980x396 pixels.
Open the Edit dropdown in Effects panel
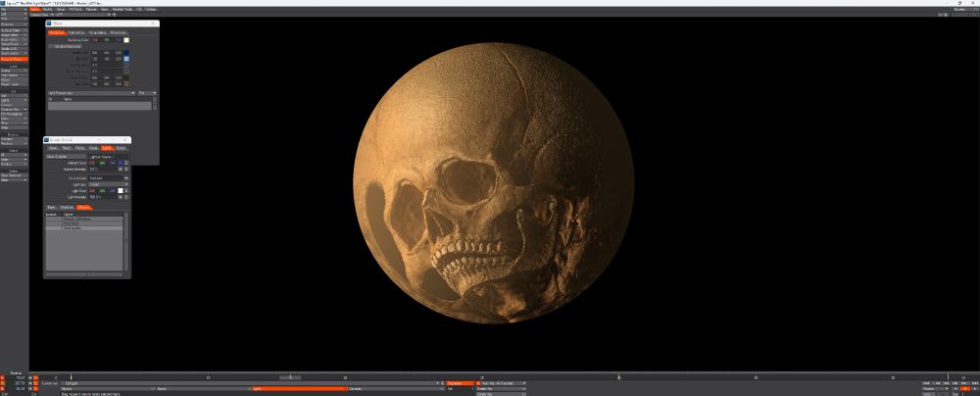(x=147, y=92)
